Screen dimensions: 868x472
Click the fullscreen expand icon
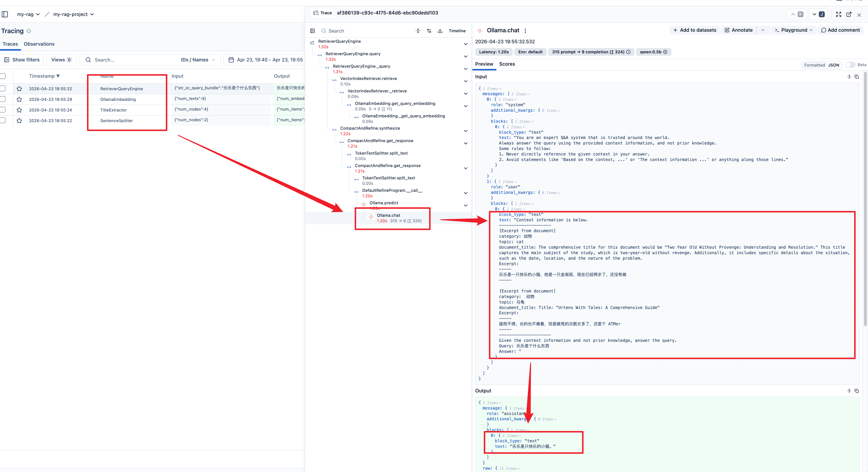coord(838,14)
